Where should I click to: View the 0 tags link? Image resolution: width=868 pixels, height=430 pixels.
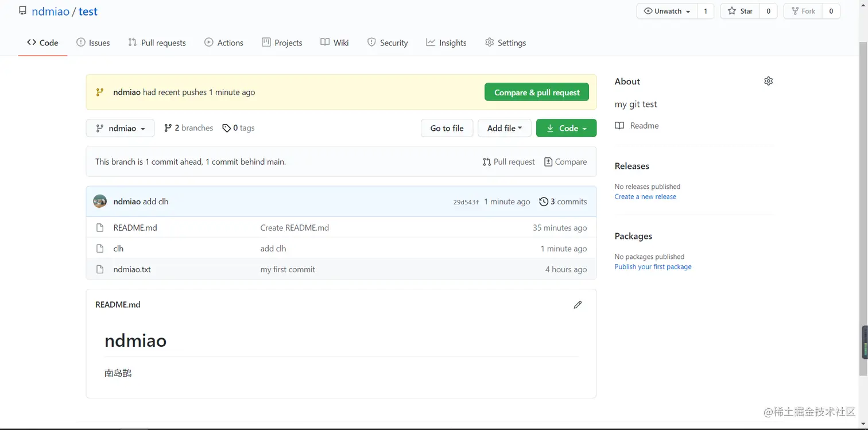[238, 128]
